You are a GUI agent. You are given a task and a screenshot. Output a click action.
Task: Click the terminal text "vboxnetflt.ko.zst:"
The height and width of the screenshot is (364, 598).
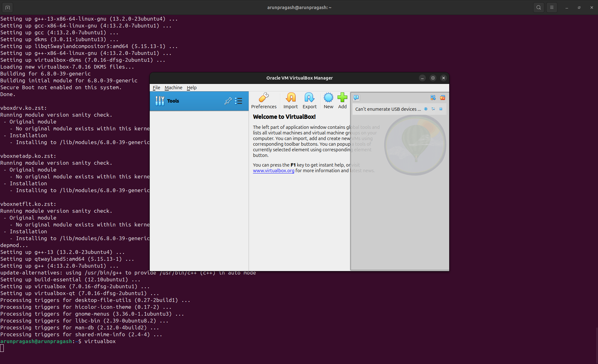point(28,204)
